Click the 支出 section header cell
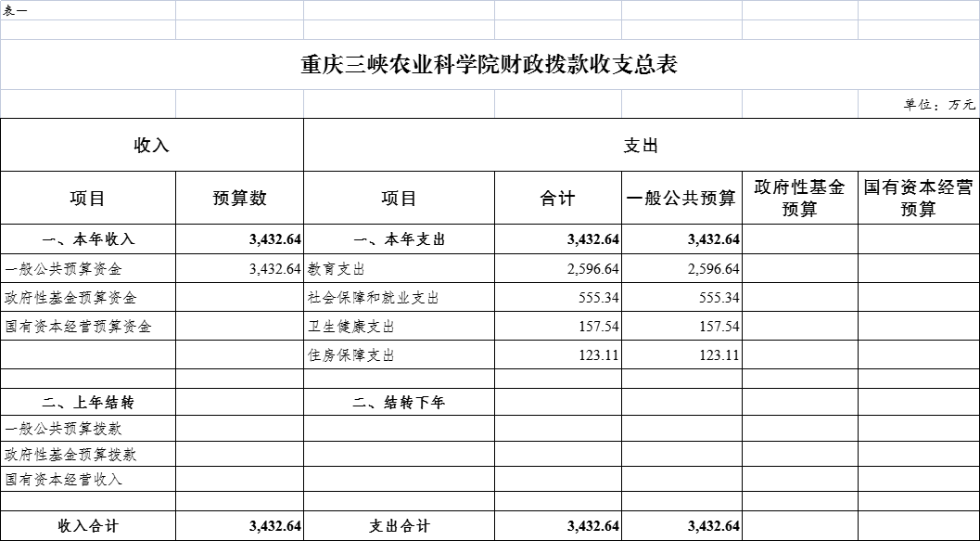The width and height of the screenshot is (980, 541). tap(641, 146)
